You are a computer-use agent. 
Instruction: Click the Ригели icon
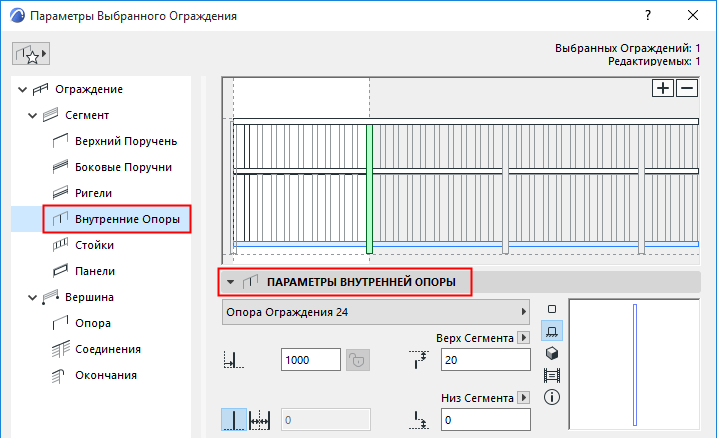click(60, 193)
